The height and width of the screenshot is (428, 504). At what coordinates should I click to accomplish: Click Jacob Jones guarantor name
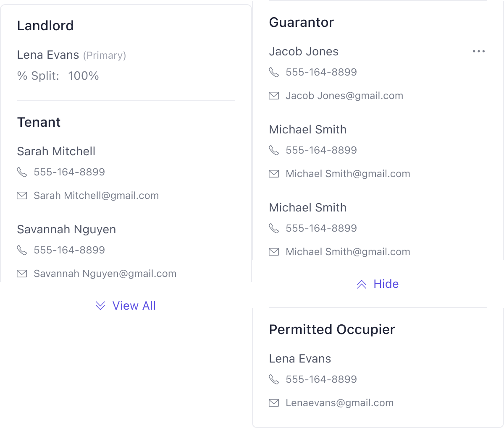[x=304, y=51]
